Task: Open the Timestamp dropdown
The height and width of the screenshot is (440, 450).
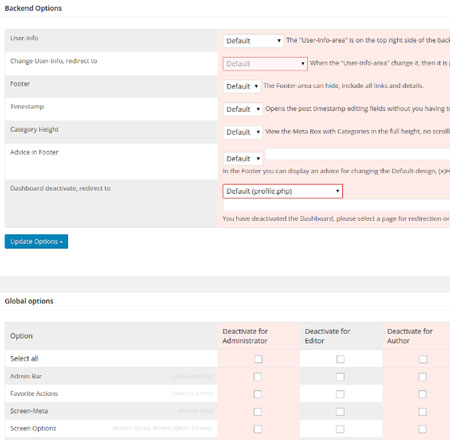Action: (243, 109)
